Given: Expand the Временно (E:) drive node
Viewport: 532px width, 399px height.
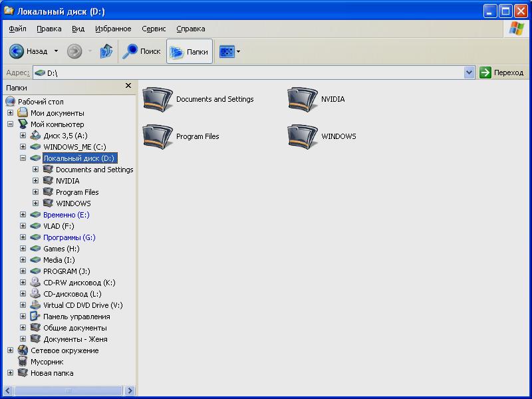Looking at the screenshot, I should click(23, 214).
